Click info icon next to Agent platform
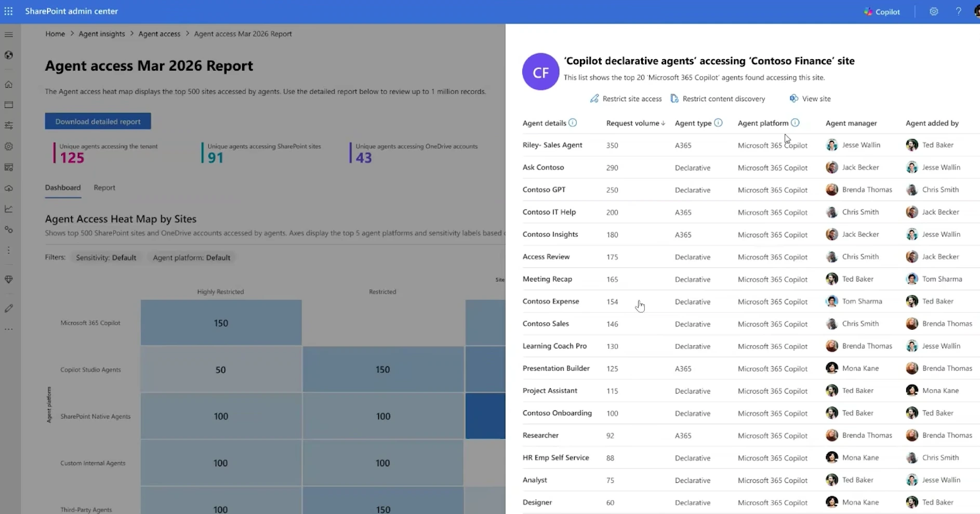Viewport: 980px width, 514px height. [795, 123]
